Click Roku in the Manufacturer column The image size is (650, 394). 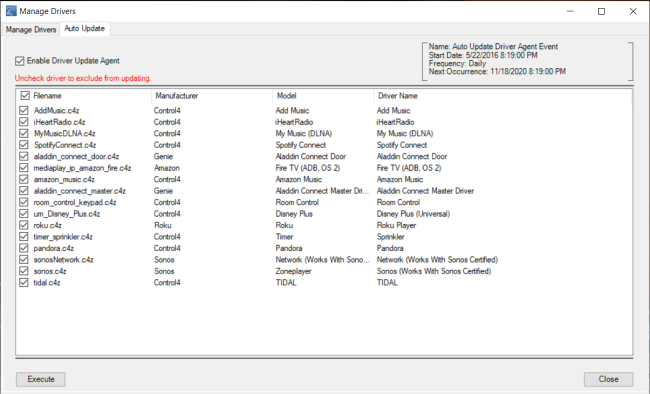(x=162, y=225)
